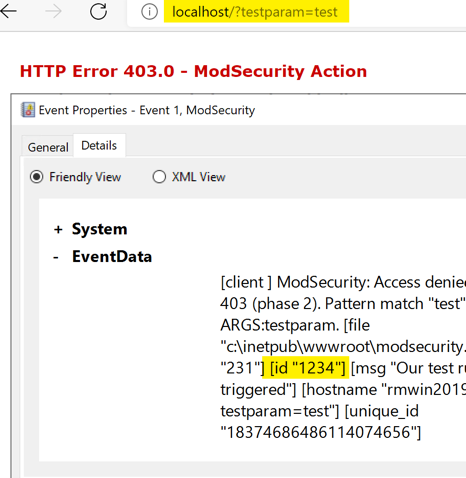466x478 pixels.
Task: Click the Event Properties window icon
Action: (x=28, y=110)
